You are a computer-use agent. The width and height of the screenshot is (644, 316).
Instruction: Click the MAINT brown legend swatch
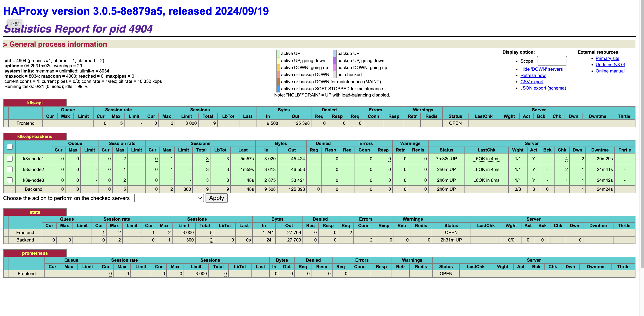[278, 82]
